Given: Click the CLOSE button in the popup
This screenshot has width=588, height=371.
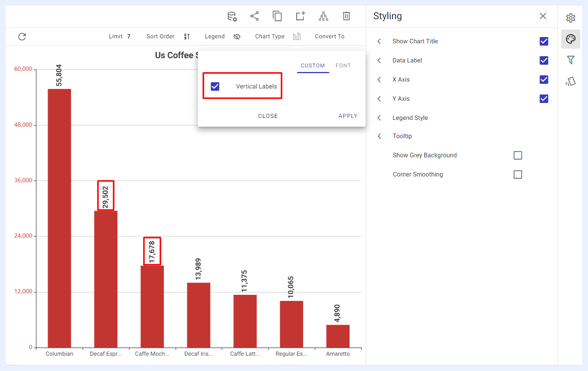Looking at the screenshot, I should 268,116.
